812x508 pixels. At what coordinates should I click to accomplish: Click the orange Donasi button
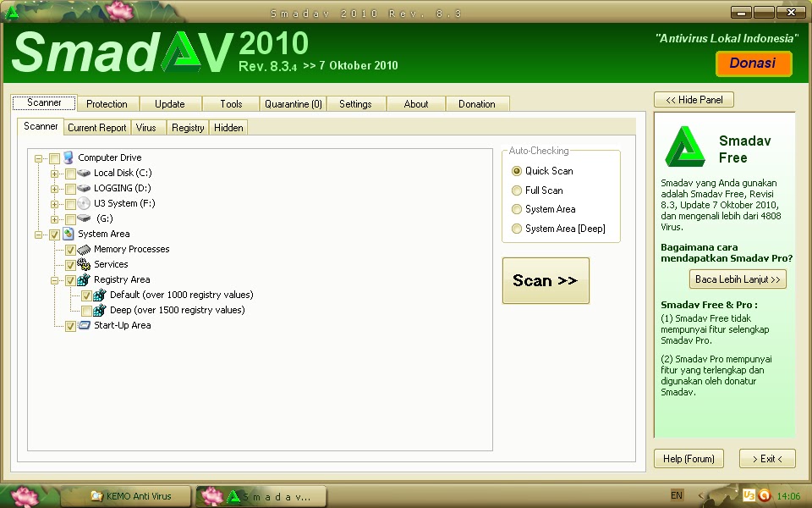[754, 63]
